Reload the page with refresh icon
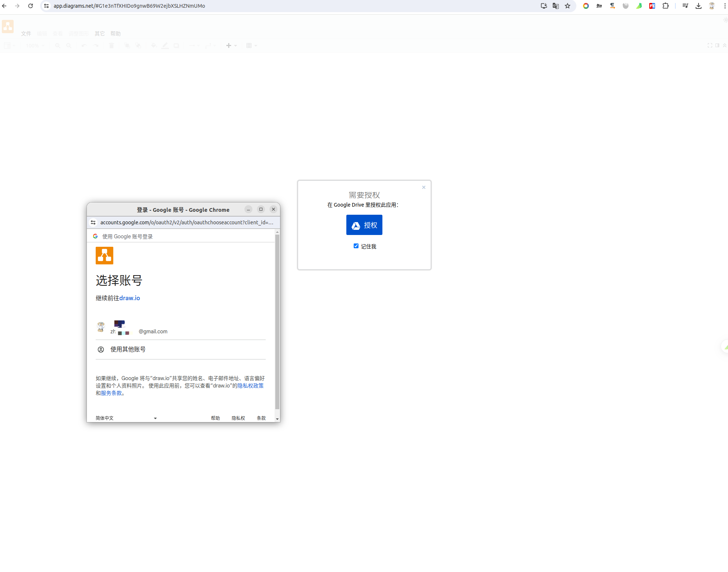 [31, 6]
